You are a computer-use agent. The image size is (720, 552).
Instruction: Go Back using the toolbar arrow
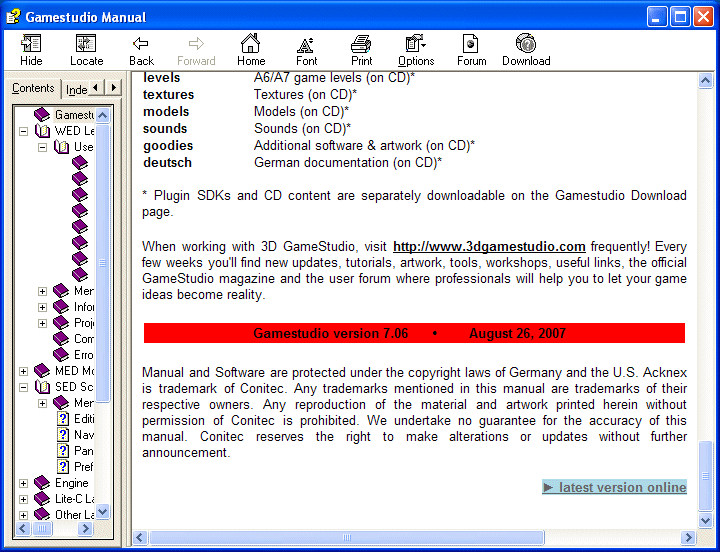[141, 50]
